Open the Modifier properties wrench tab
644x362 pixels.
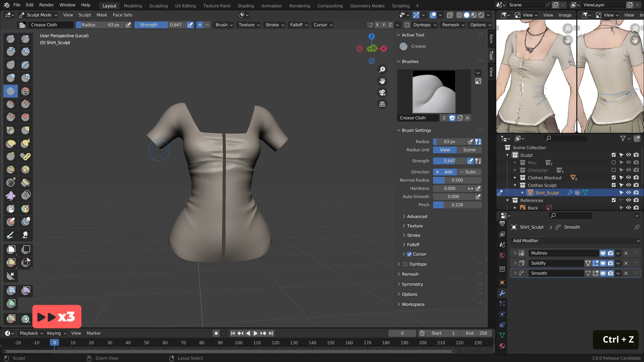(x=502, y=293)
